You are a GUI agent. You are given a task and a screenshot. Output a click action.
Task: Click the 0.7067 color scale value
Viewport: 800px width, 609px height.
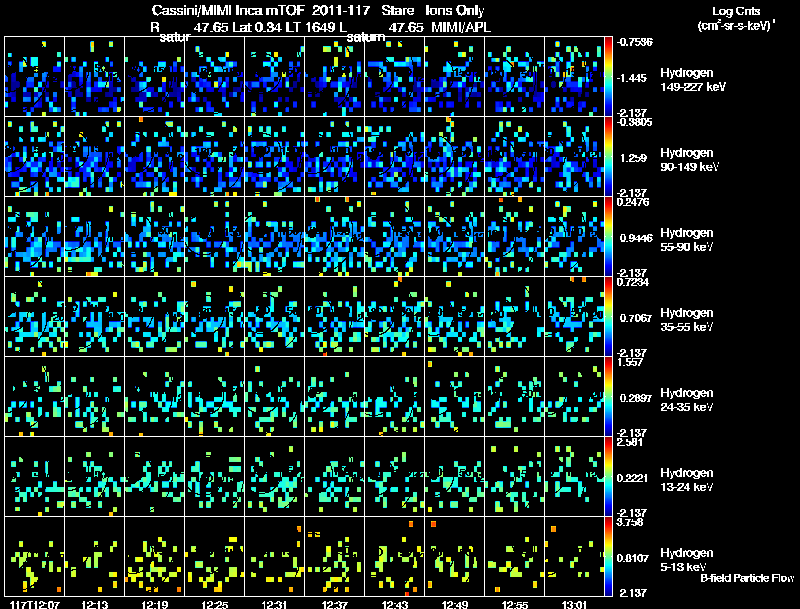(x=636, y=318)
